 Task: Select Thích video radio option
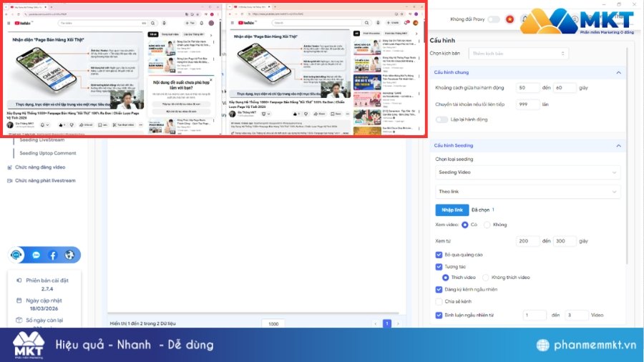click(445, 278)
